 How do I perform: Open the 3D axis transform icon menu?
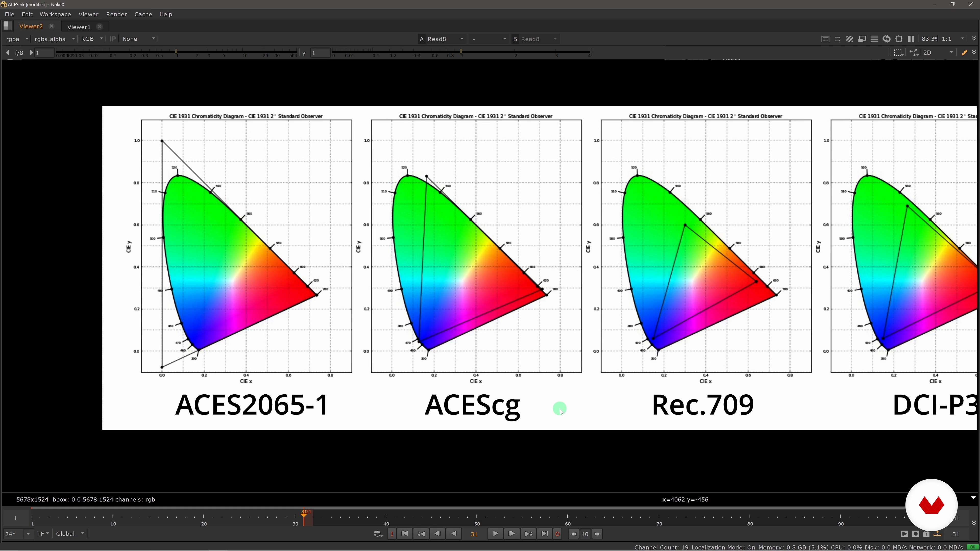coord(914,53)
